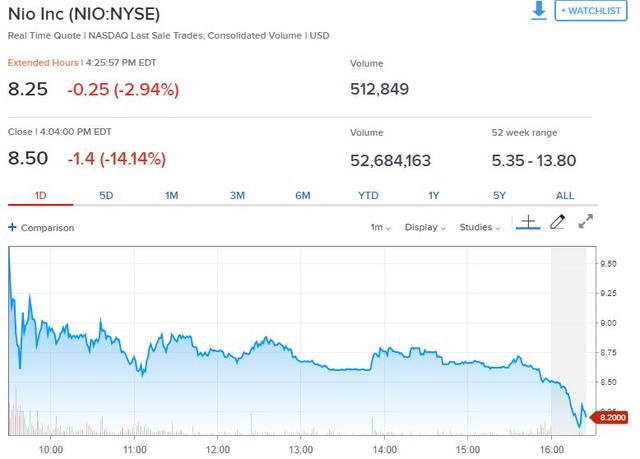Image resolution: width=640 pixels, height=459 pixels.
Task: Click the plus icon beside Comparison
Action: (x=13, y=227)
